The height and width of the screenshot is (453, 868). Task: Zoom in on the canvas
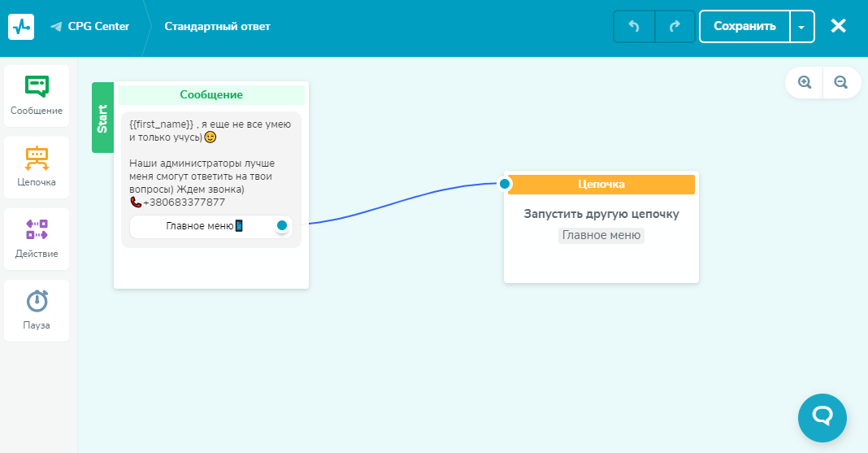click(x=805, y=82)
